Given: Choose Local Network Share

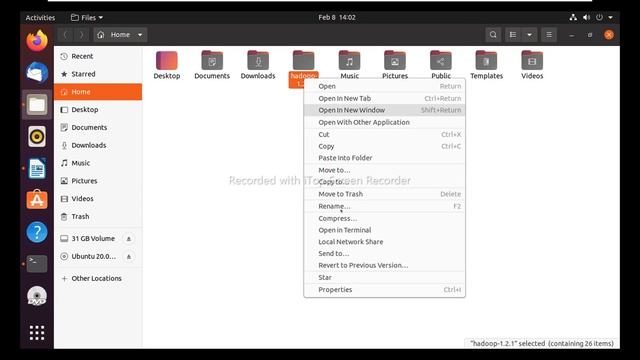Looking at the screenshot, I should [384, 242].
